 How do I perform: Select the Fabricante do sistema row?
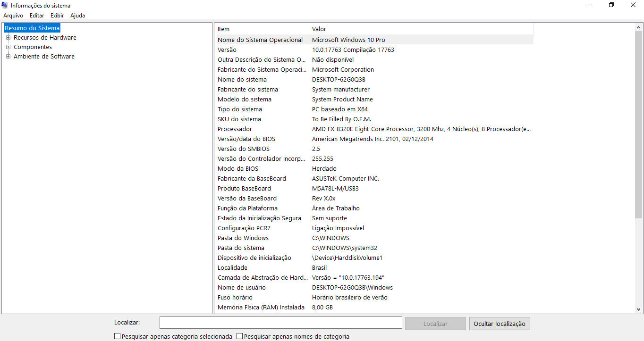[374, 90]
